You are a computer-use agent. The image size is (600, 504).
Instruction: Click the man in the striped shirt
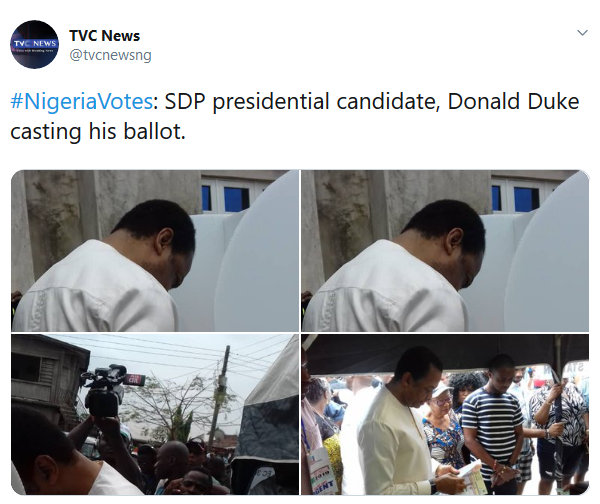pos(493,425)
